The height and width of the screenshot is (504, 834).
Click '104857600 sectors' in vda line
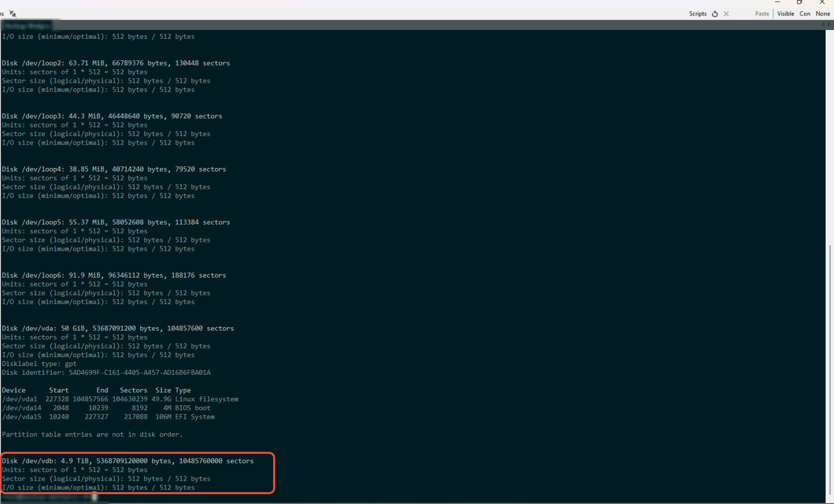(x=200, y=329)
